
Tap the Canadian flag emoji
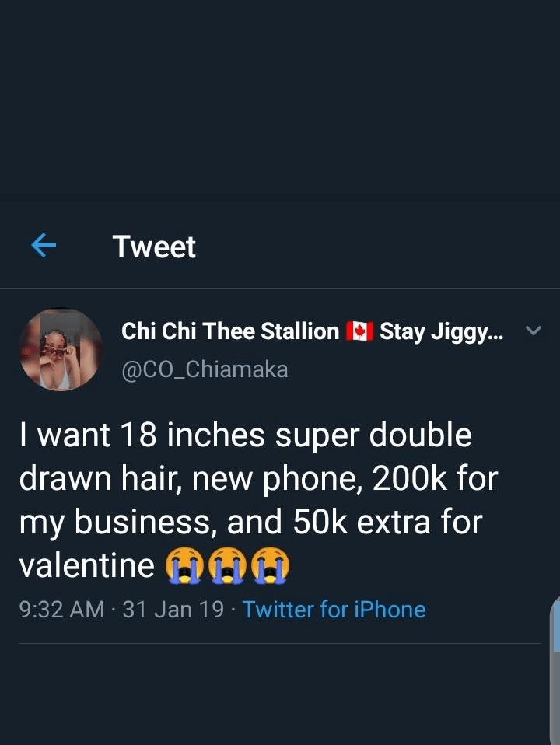359,331
